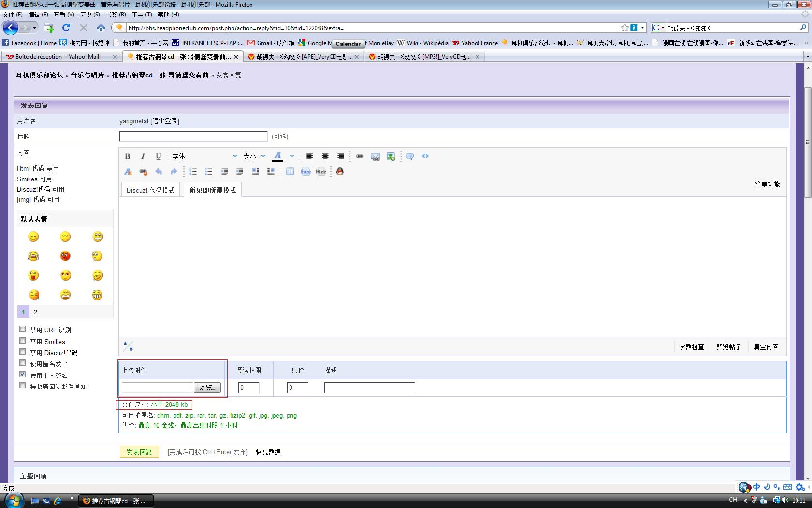The width and height of the screenshot is (812, 508).
Task: Click the editor resize arrows icon
Action: (x=128, y=346)
